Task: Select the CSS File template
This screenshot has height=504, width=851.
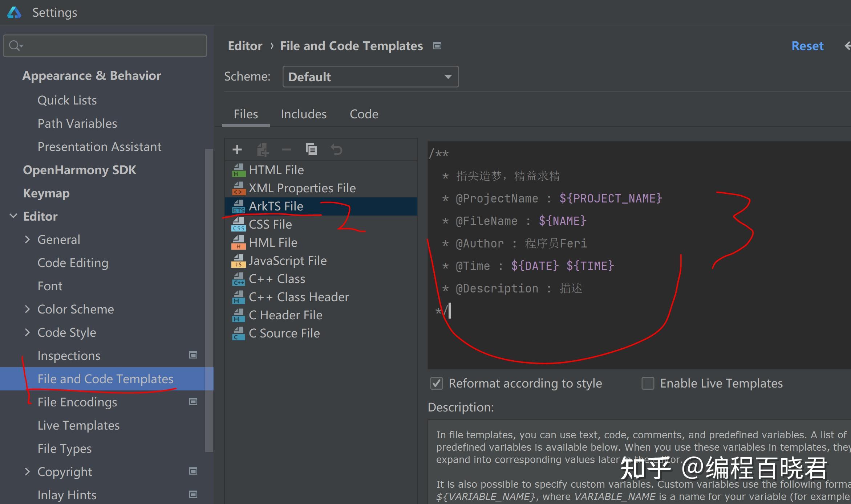Action: pos(270,225)
